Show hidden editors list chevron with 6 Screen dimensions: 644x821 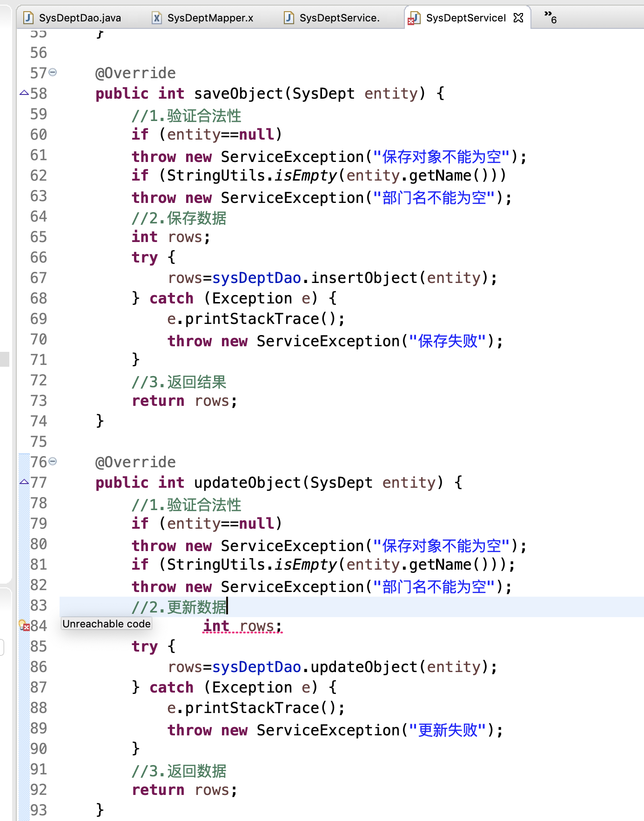(x=550, y=17)
